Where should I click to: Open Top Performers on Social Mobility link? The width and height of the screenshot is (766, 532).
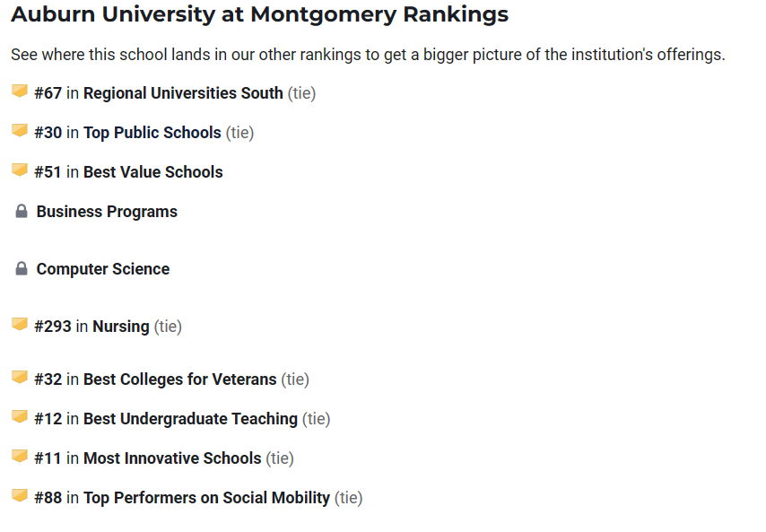click(206, 498)
